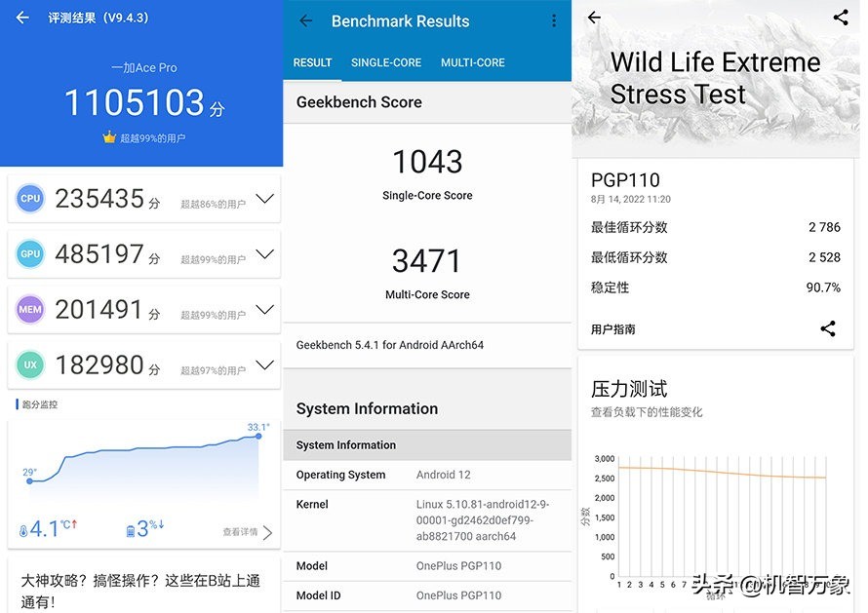Open the Geekbench overflow menu

pyautogui.click(x=554, y=20)
